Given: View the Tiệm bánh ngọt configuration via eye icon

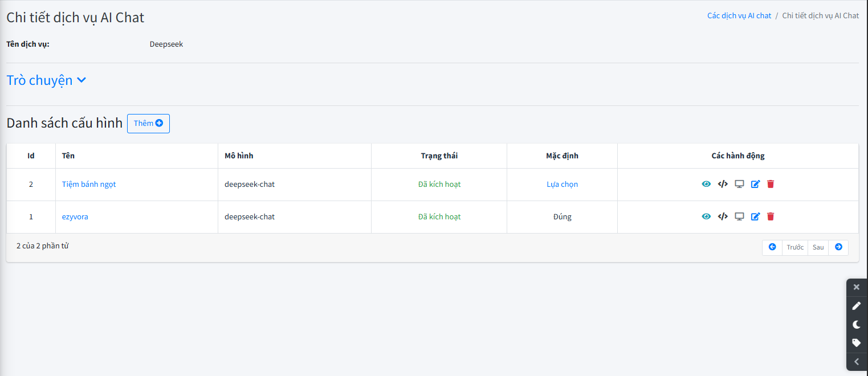Looking at the screenshot, I should pos(706,184).
